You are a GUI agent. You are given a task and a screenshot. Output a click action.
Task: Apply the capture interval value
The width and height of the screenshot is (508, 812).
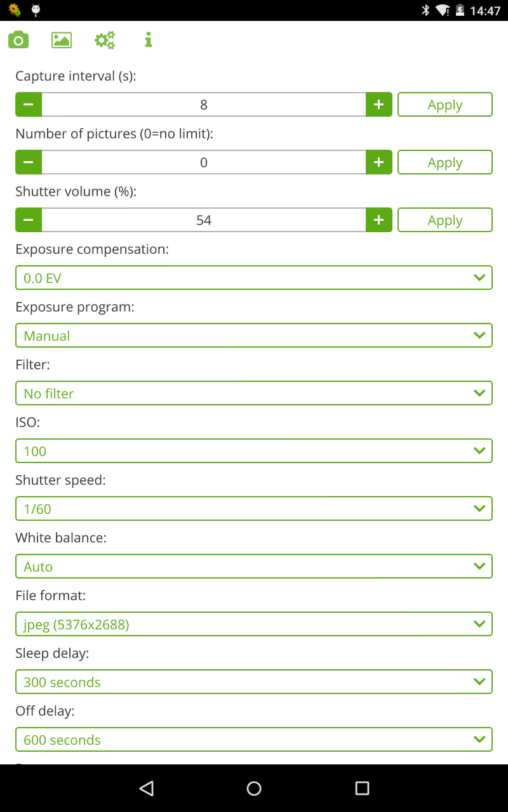444,105
